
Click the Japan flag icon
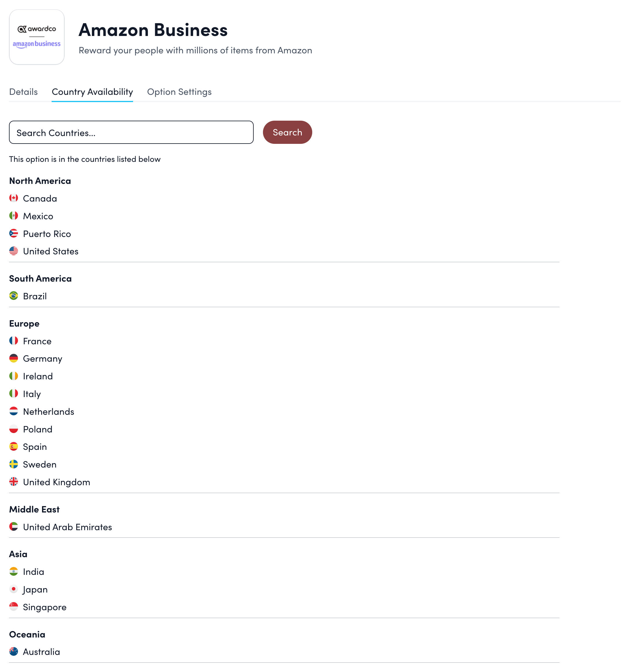tap(13, 589)
